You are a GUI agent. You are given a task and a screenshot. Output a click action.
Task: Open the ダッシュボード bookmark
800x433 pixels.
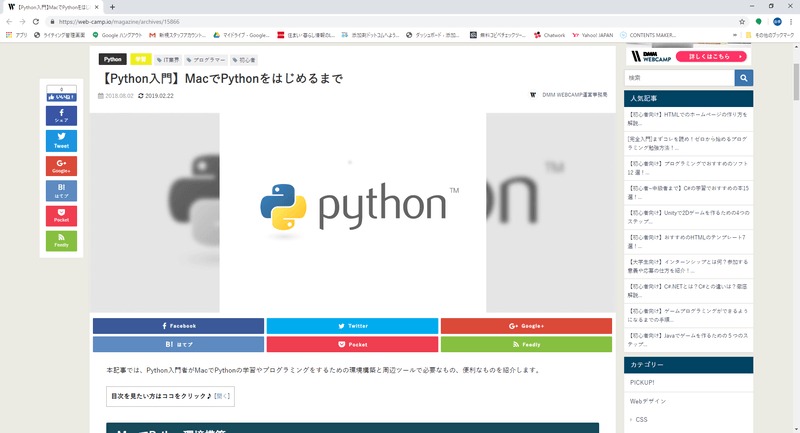pos(433,35)
